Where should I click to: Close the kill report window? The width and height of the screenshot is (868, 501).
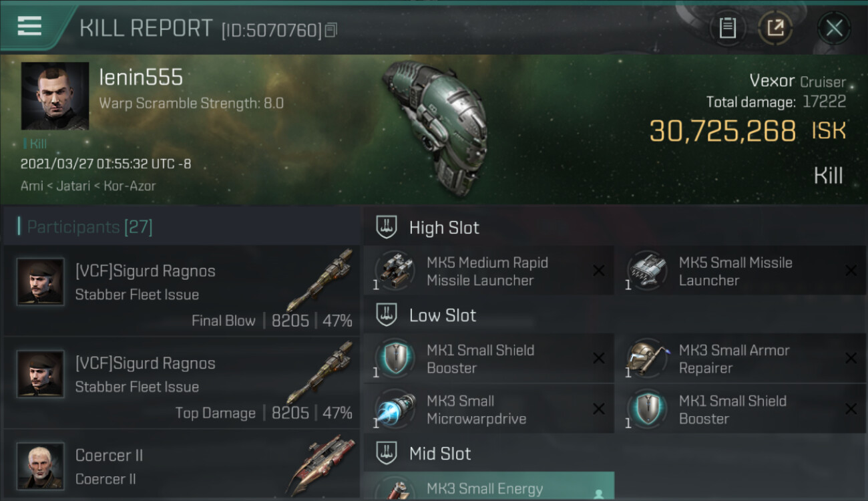tap(834, 28)
